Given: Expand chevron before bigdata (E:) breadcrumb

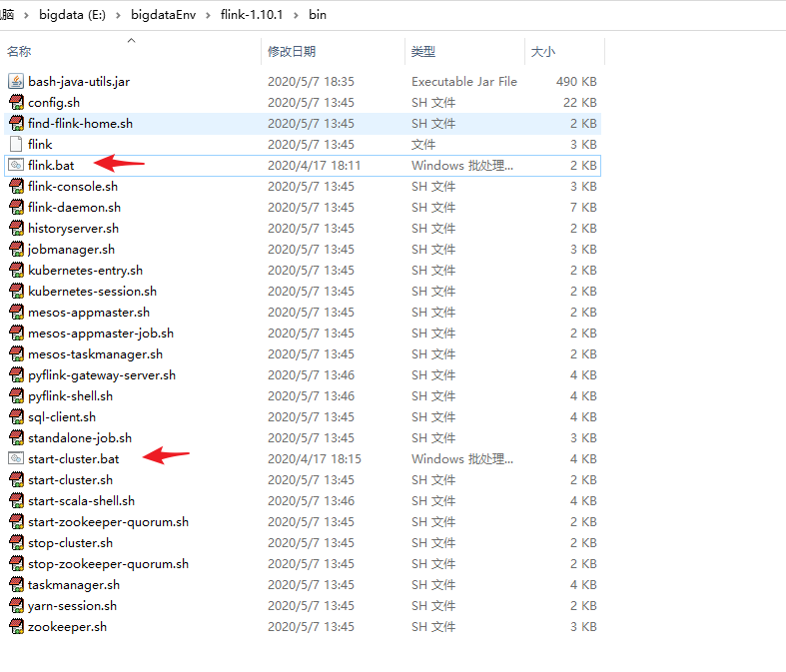Looking at the screenshot, I should (x=26, y=16).
